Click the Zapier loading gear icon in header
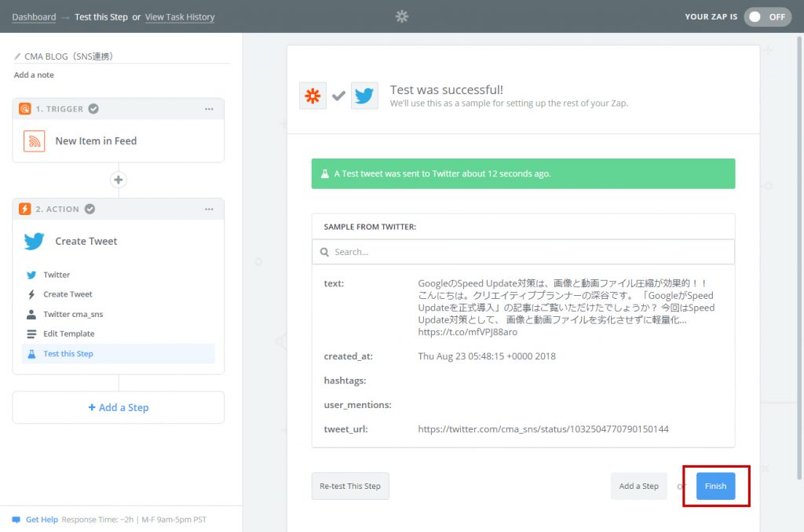Image resolution: width=804 pixels, height=532 pixels. [x=402, y=16]
